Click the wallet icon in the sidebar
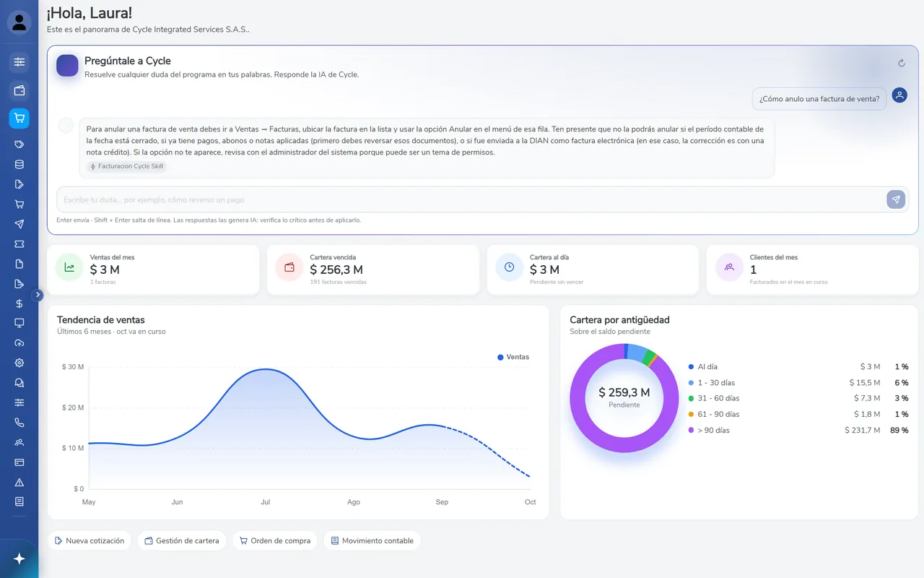This screenshot has width=924, height=578. tap(19, 90)
